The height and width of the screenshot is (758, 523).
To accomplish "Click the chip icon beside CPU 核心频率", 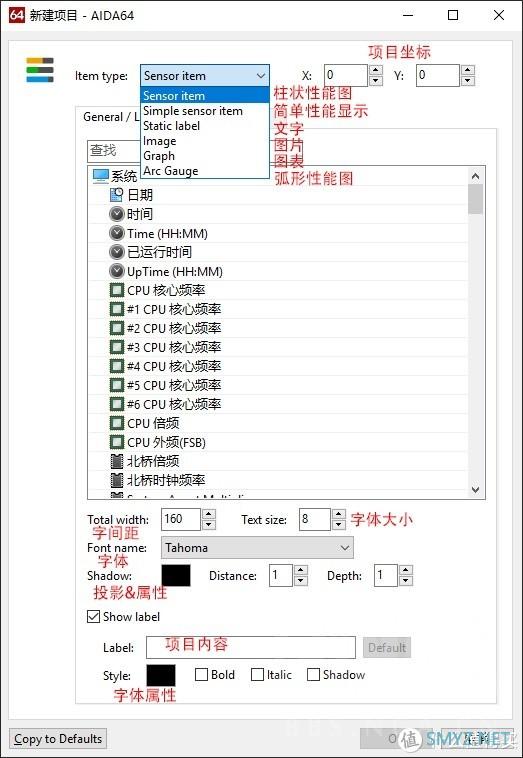I will tap(116, 290).
